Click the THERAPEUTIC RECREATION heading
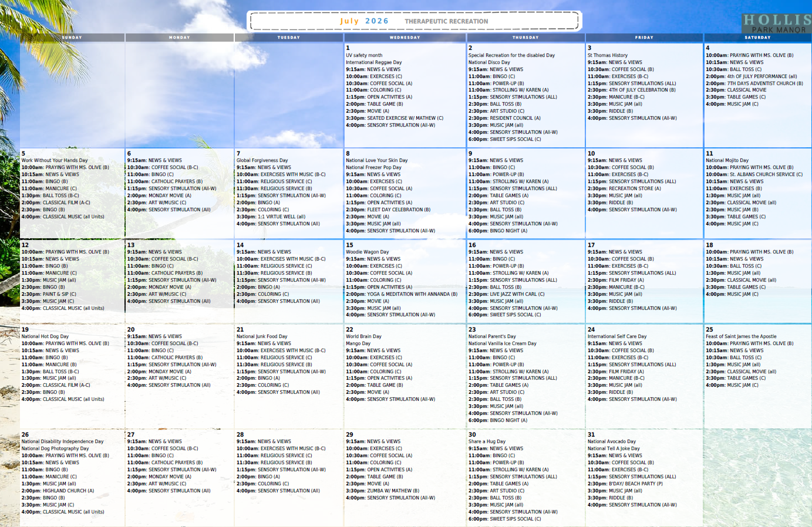 pyautogui.click(x=446, y=21)
